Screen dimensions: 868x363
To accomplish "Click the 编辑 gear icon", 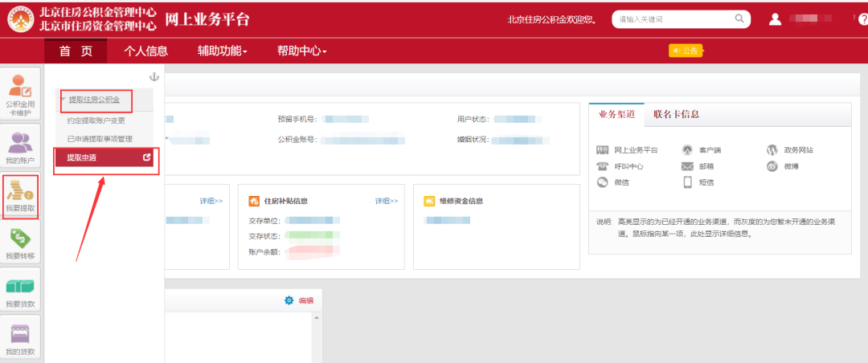I will 289,300.
